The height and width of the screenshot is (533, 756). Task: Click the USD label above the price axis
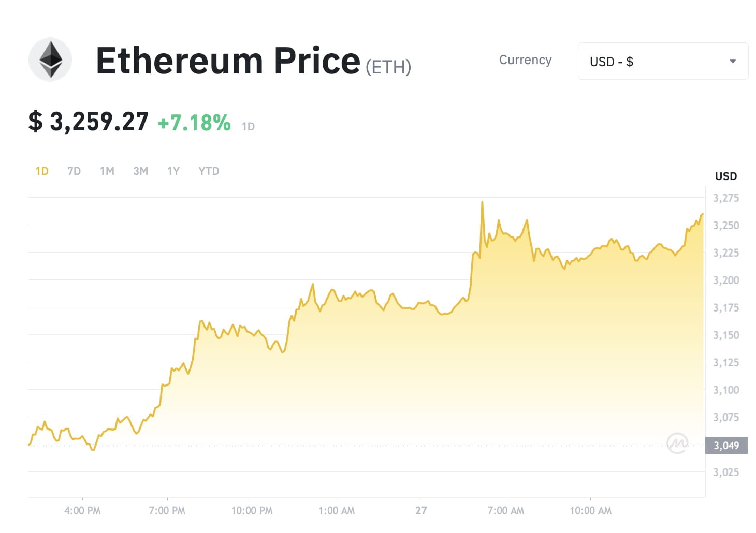pyautogui.click(x=726, y=176)
